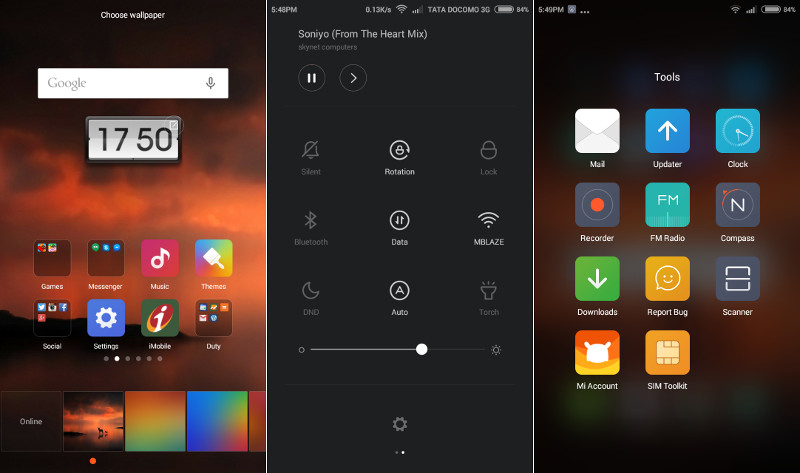Select the Online wallpaper option
Image resolution: width=800 pixels, height=473 pixels.
(x=31, y=421)
